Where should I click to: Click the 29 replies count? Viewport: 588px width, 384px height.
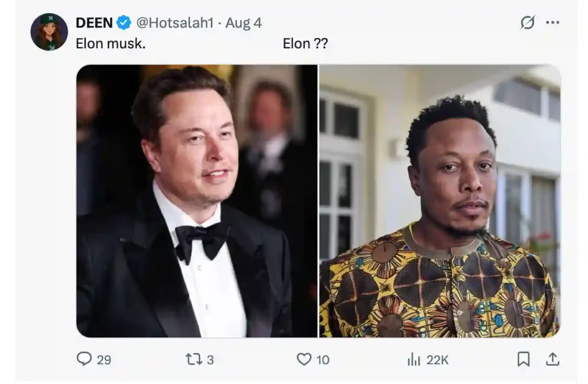[x=104, y=360]
